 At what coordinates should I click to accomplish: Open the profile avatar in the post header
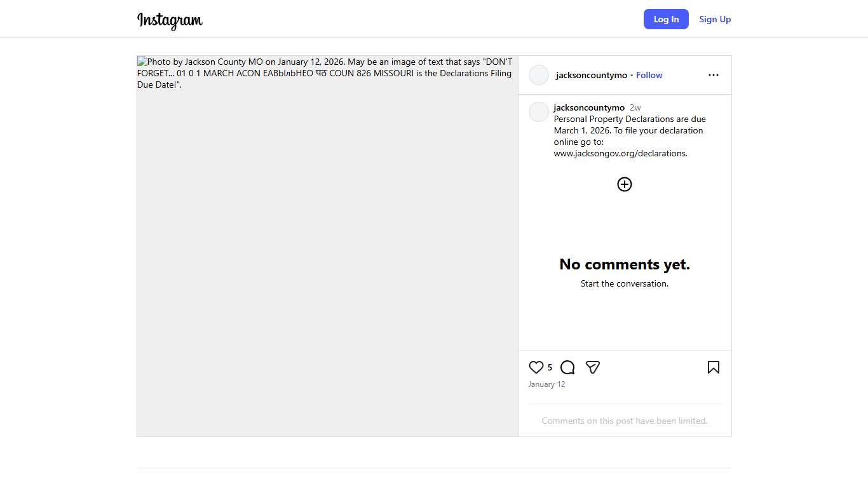[x=539, y=75]
